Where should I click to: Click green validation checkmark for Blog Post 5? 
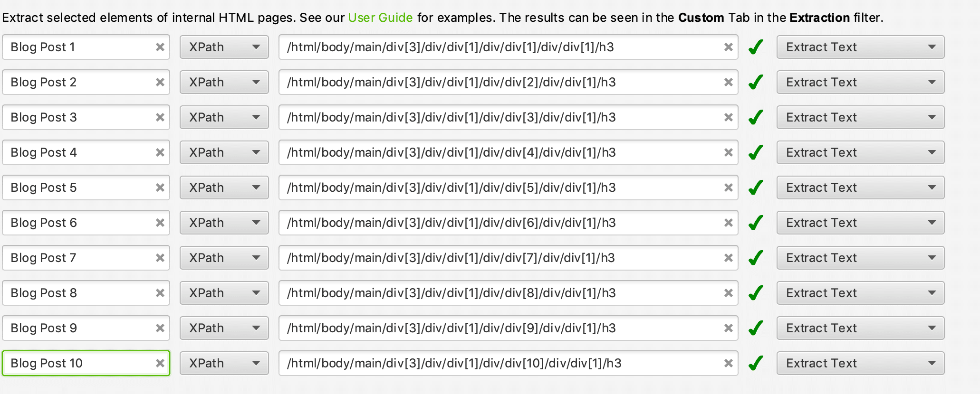(x=756, y=187)
